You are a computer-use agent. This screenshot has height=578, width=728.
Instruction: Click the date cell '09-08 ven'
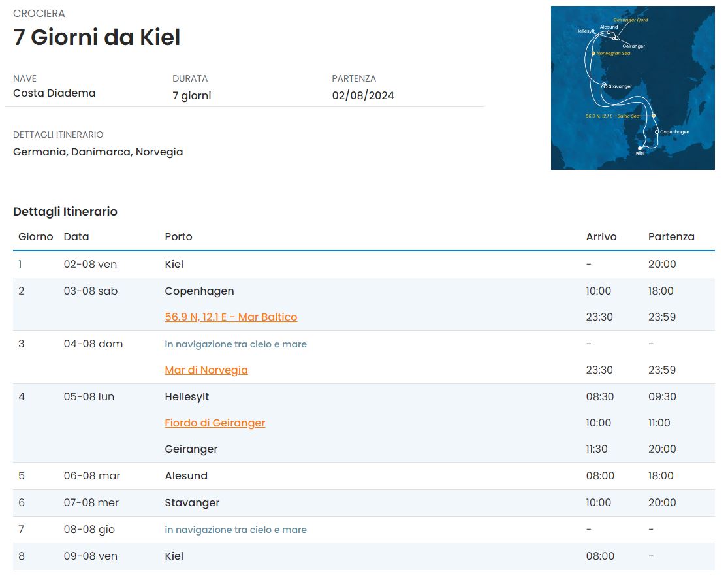[x=90, y=556]
